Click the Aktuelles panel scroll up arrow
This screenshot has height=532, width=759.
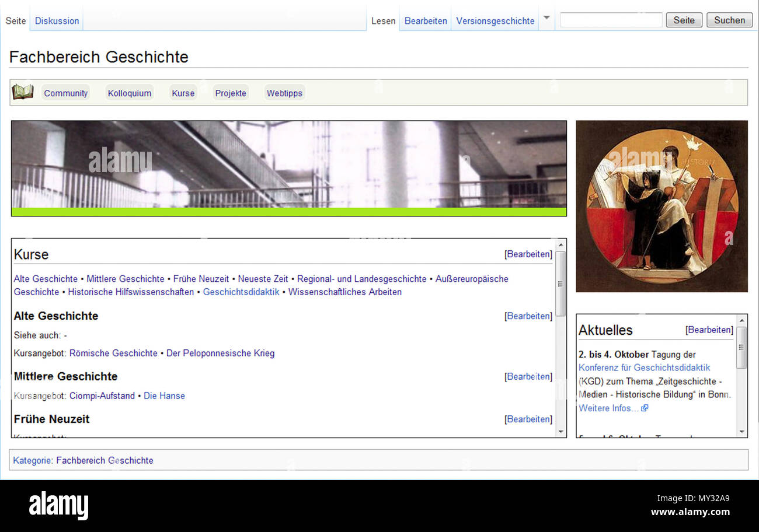coord(741,320)
